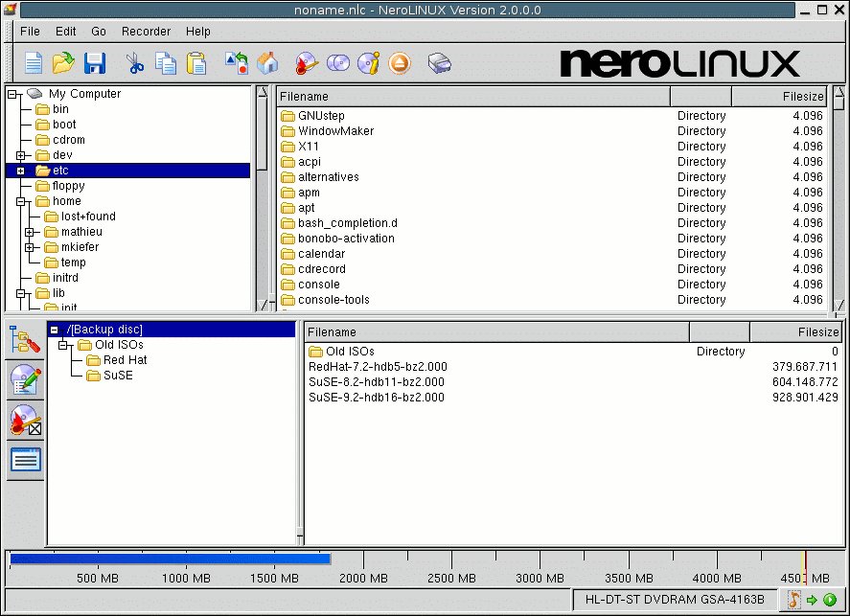Open the Recorder menu
This screenshot has width=850, height=616.
[146, 32]
